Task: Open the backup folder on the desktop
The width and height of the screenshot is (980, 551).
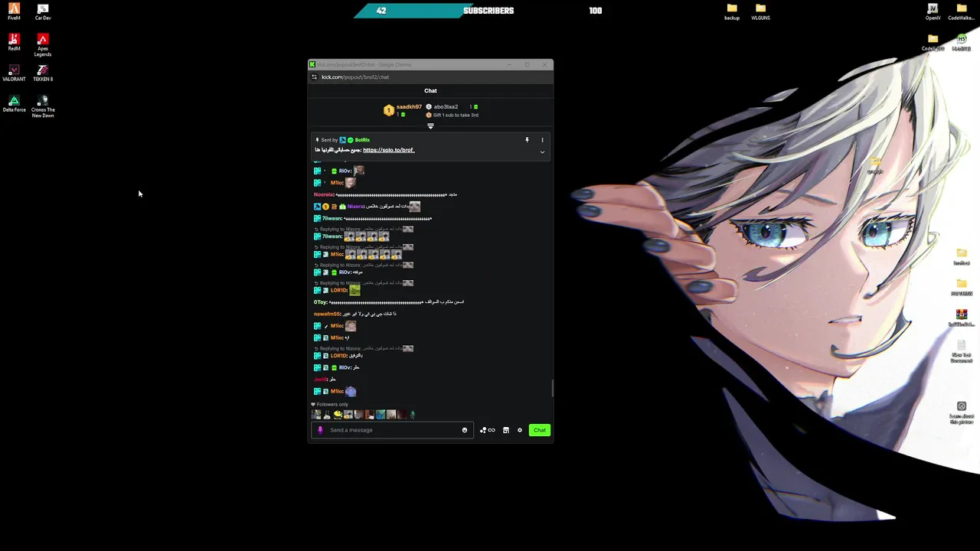Action: pos(732,11)
